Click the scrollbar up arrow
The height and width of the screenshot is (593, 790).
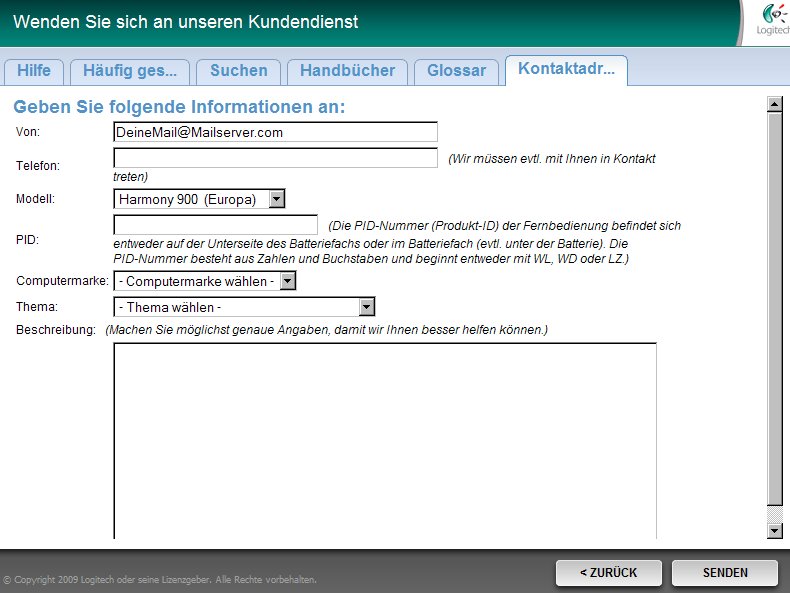tap(773, 103)
